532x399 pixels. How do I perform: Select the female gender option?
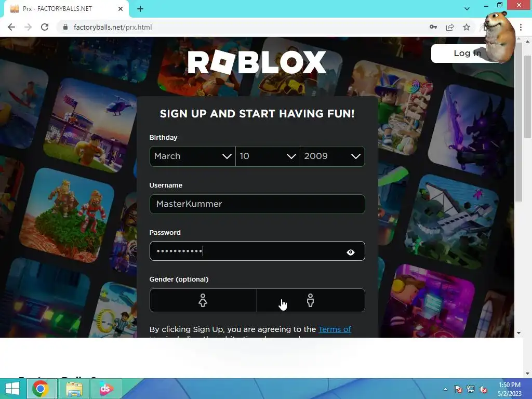203,300
